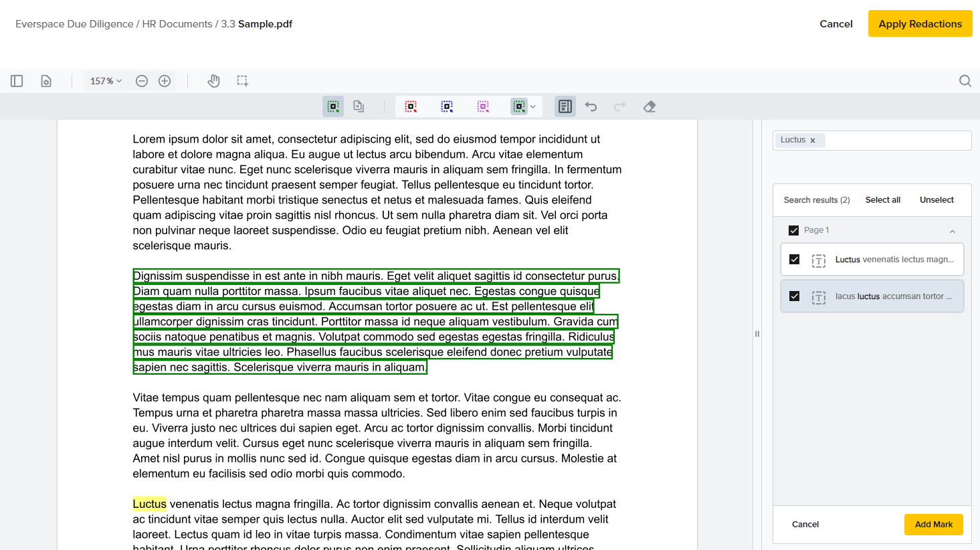Select the red redaction mark style
Screen dimensions: 980x550
point(411,106)
